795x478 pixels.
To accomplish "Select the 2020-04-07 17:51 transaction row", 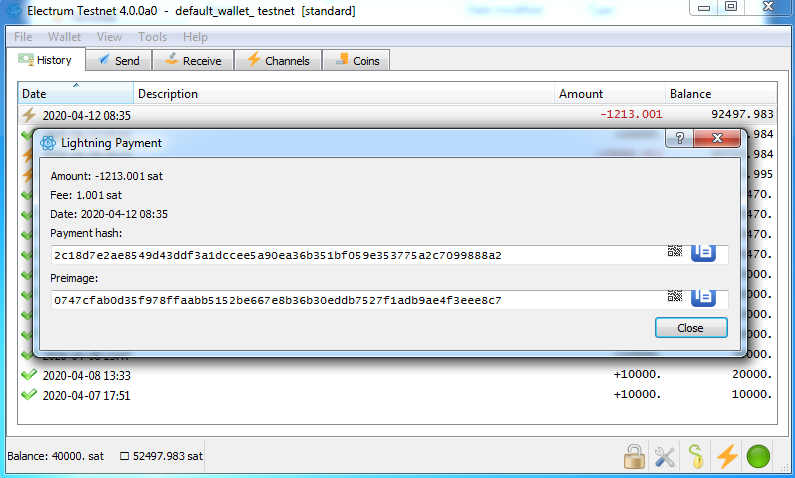I will coord(398,395).
